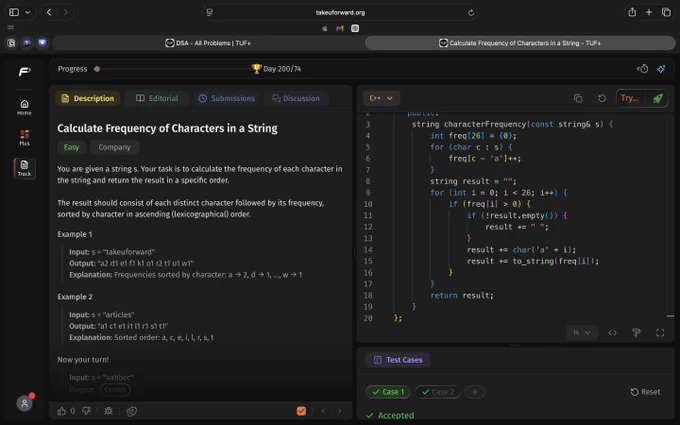Like the problem with thumbs up
680x425 pixels.
pos(62,411)
